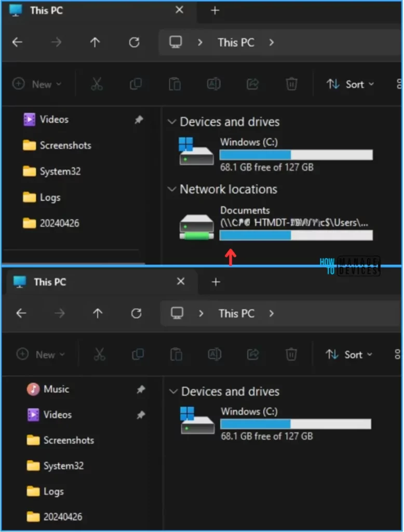
Task: Click Rename icon in upper window toolbar
Action: 214,84
